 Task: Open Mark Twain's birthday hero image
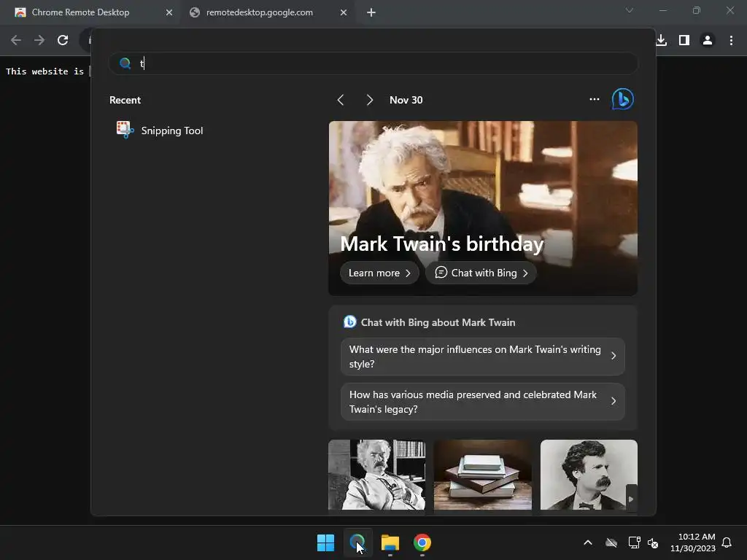[483, 208]
